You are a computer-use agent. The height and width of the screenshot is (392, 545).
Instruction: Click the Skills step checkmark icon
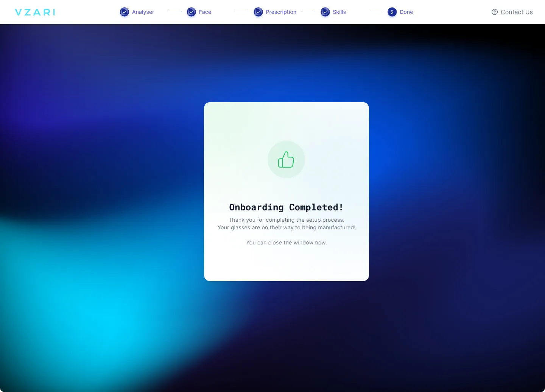[x=325, y=12]
